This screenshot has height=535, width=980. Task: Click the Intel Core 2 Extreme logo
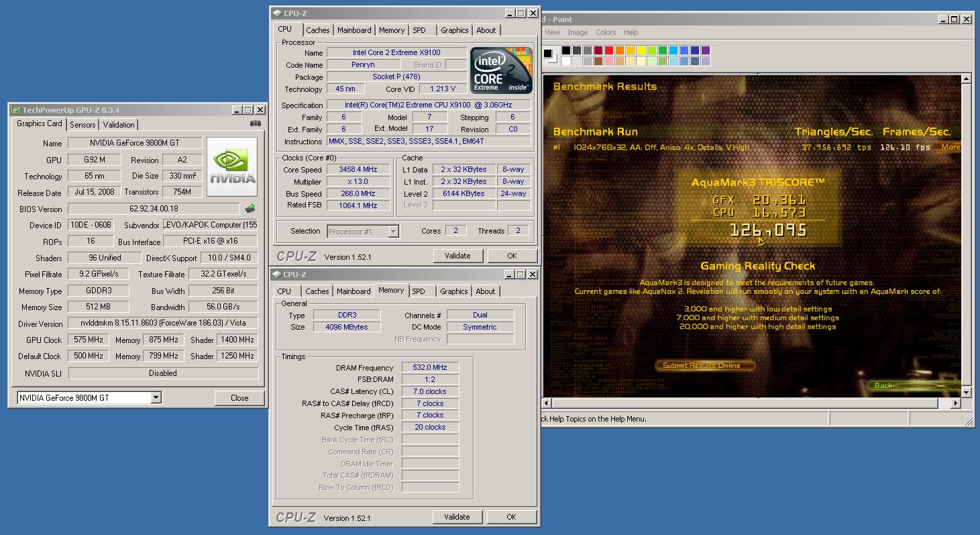click(502, 70)
